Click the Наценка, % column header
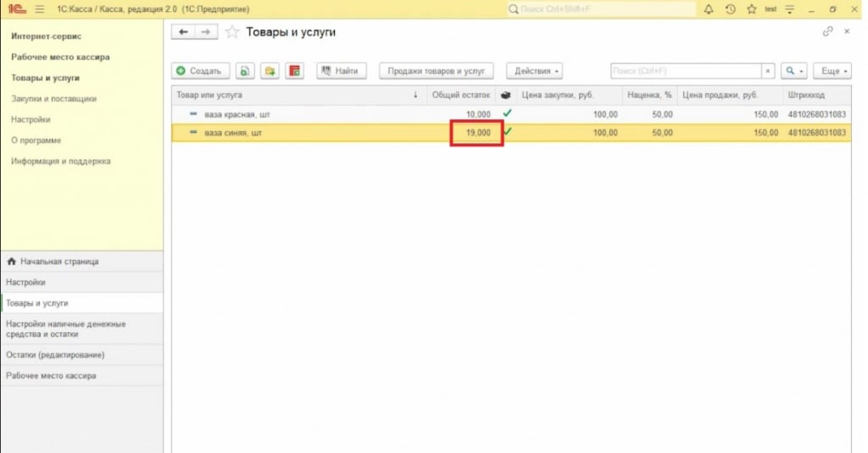 [x=649, y=95]
